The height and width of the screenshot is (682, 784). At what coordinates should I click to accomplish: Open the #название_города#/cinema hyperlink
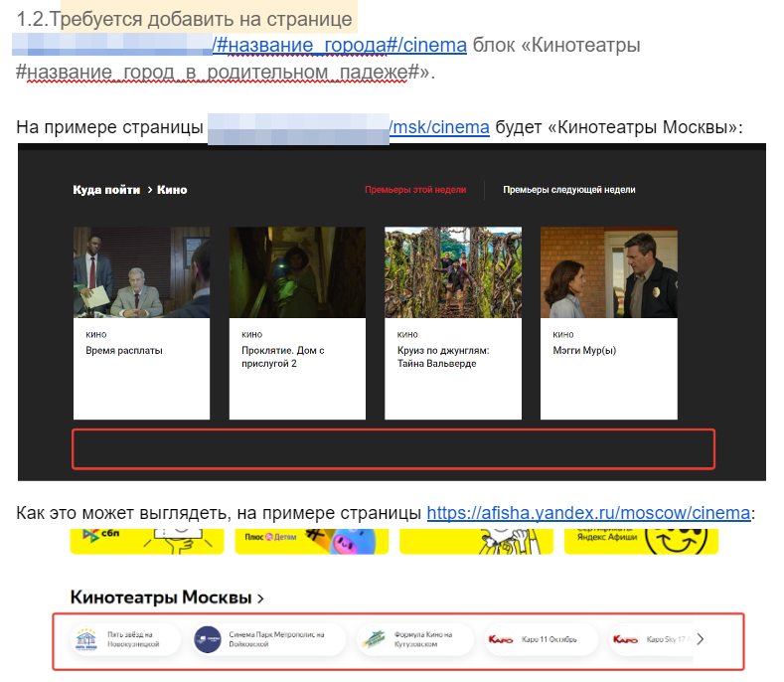coord(340,45)
